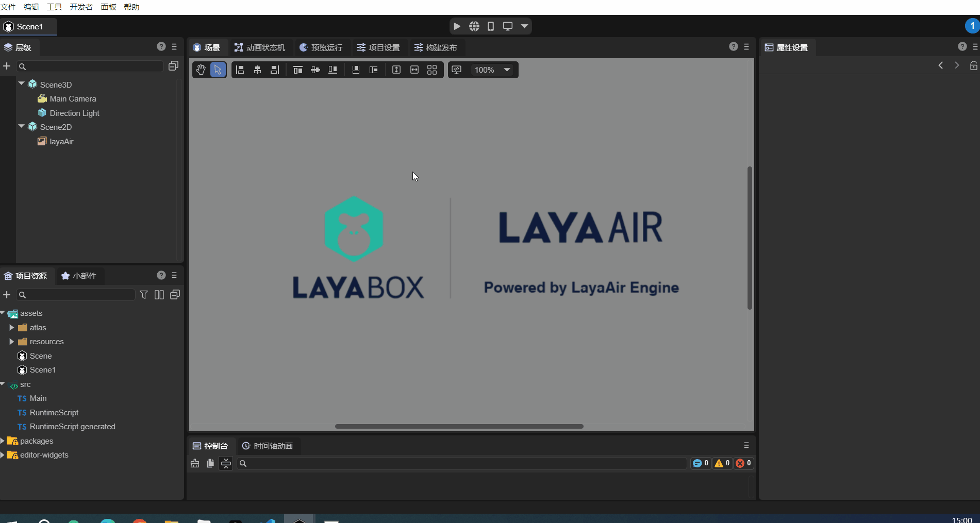
Task: Open the 时间轴动画 tab
Action: pos(268,446)
